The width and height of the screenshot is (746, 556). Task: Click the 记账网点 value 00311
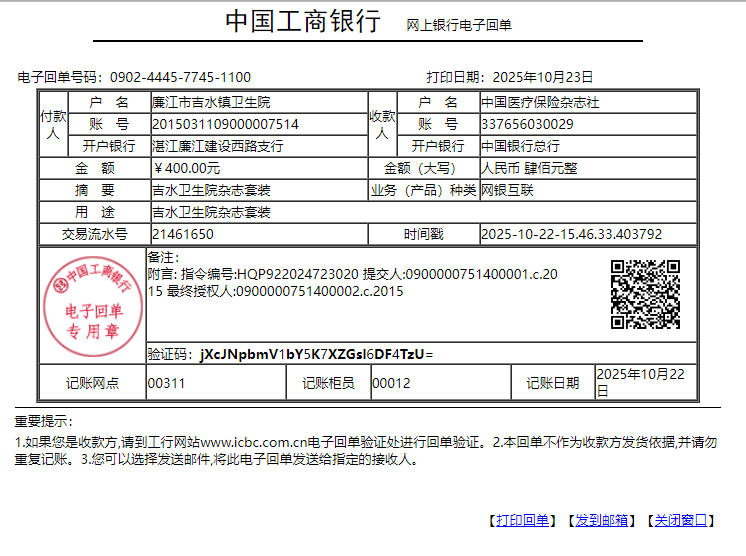(166, 383)
